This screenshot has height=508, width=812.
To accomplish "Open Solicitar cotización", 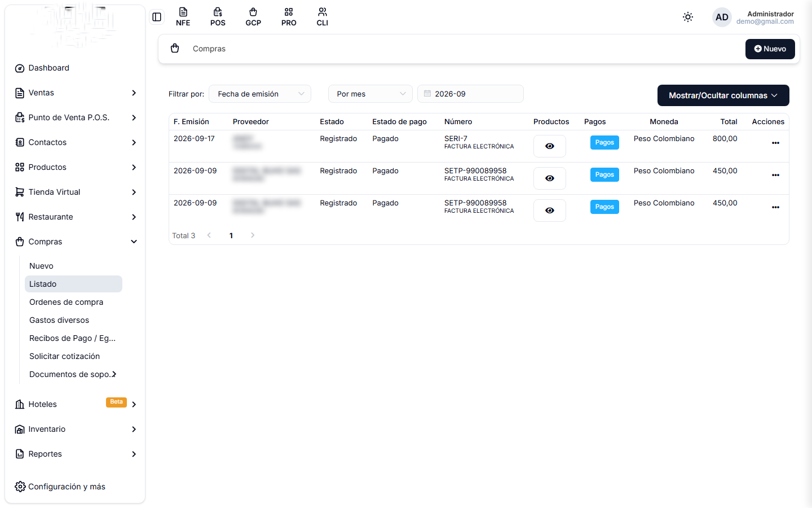I will click(x=73, y=356).
